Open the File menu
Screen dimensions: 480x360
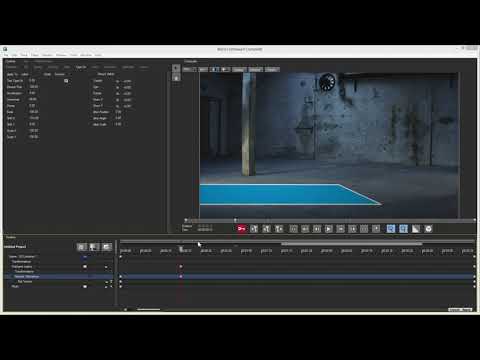(6, 55)
